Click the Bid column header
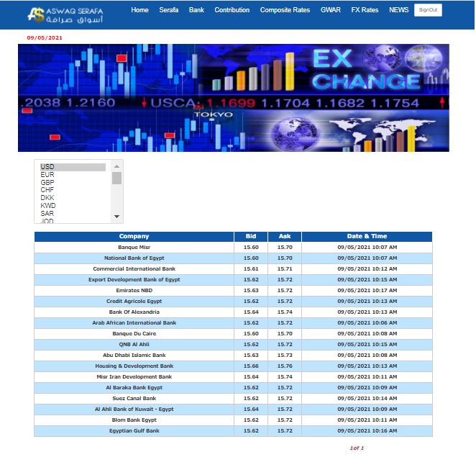The width and height of the screenshot is (476, 457). 251,237
